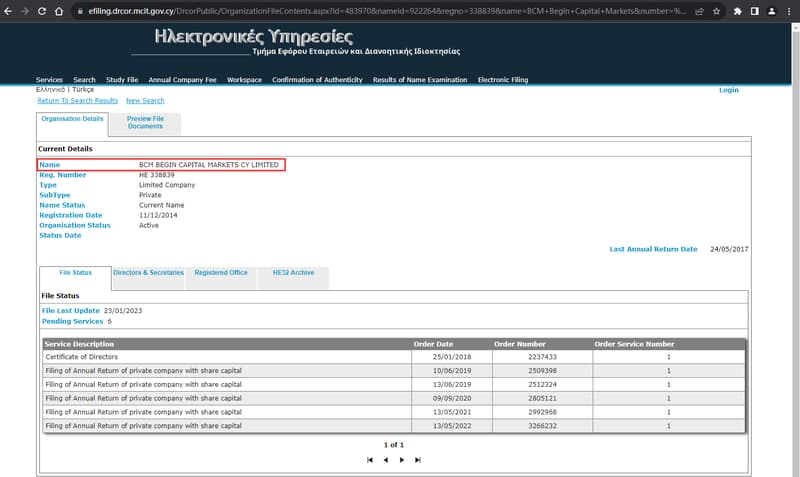The image size is (800, 477).
Task: Click the browser address bar URL
Action: coord(387,11)
